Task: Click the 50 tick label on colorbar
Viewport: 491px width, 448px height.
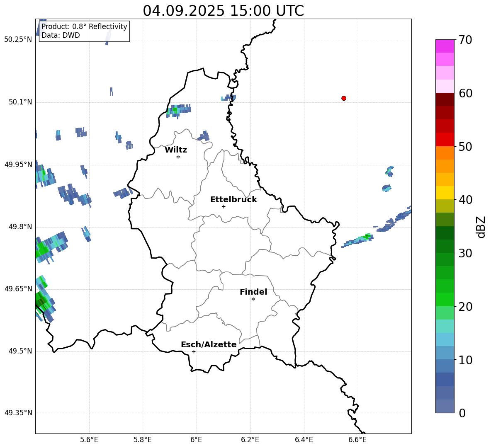Action: point(465,146)
